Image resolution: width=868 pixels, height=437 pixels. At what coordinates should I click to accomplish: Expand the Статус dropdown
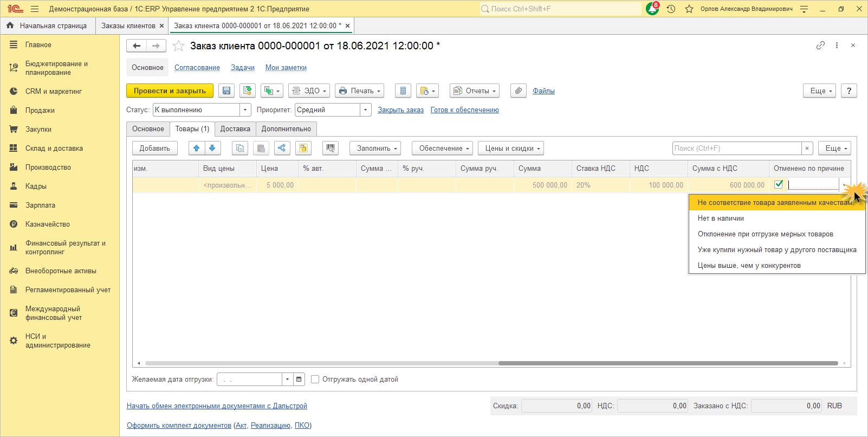pyautogui.click(x=245, y=110)
